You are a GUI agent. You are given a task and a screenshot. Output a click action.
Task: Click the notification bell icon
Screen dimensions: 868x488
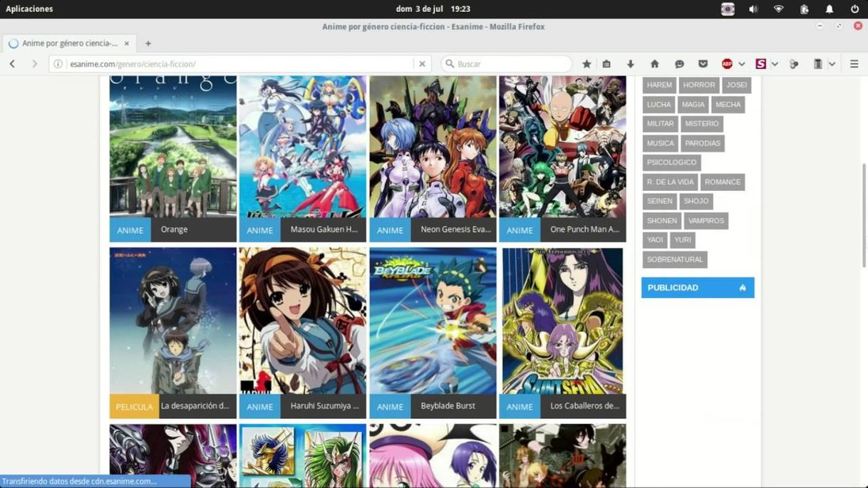click(x=829, y=9)
